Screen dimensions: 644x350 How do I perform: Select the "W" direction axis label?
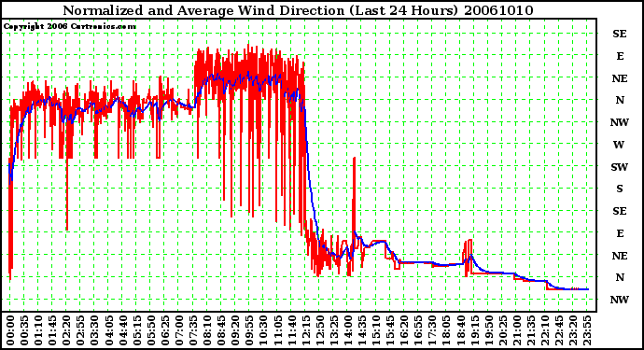tap(620, 145)
